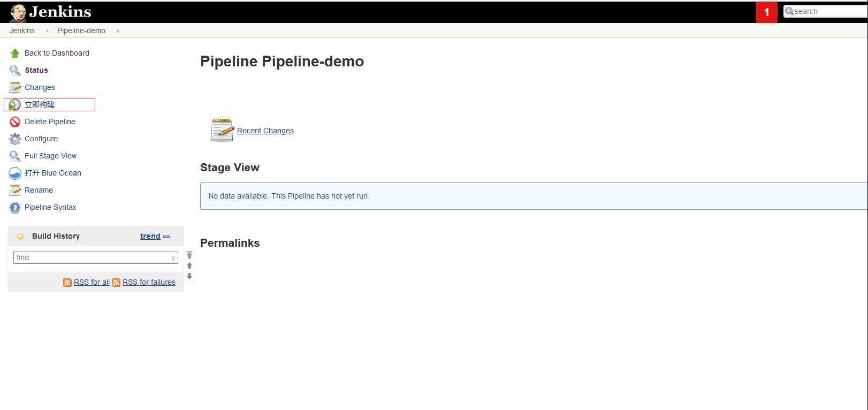
Task: Jump to top of build history arrow
Action: click(189, 255)
